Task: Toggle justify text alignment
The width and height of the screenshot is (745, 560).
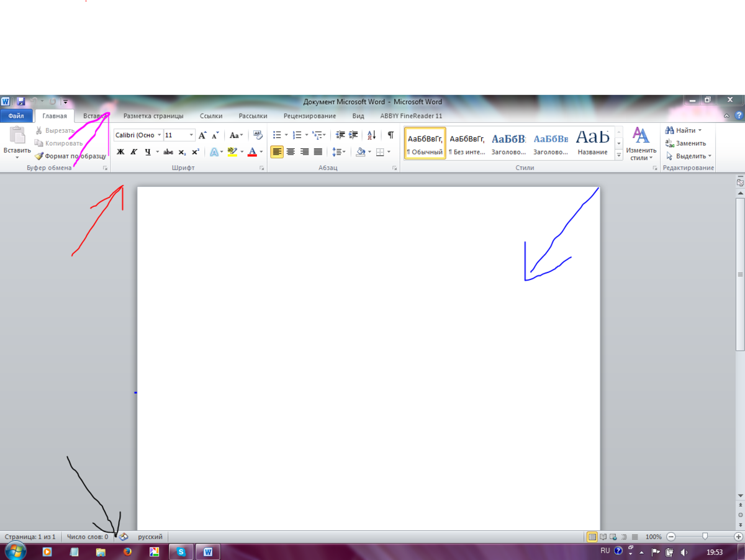Action: coord(318,152)
